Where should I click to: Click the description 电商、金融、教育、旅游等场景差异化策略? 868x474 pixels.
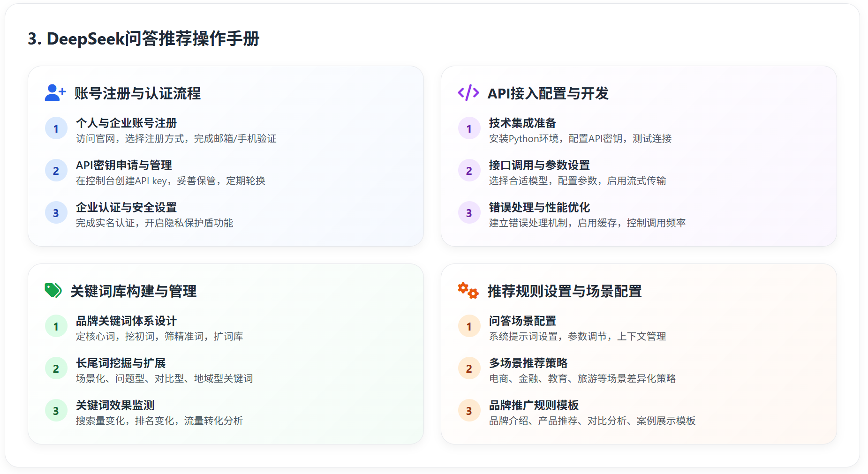pos(582,379)
